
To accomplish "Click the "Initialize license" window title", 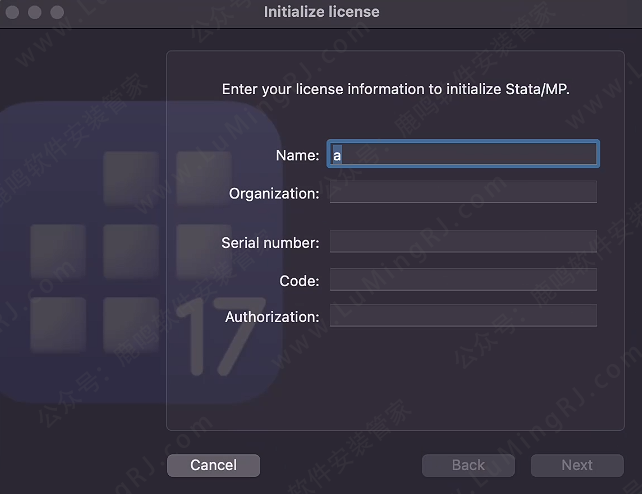I will tap(321, 12).
